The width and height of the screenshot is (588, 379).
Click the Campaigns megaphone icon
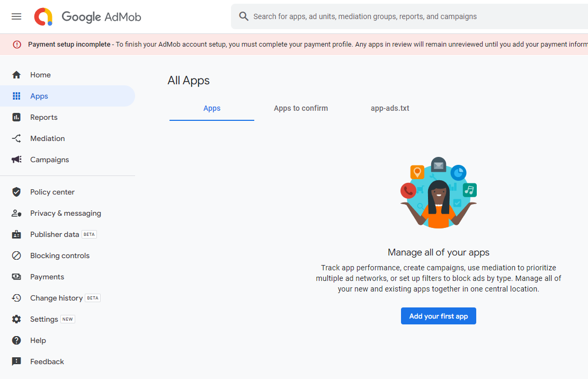coord(16,160)
